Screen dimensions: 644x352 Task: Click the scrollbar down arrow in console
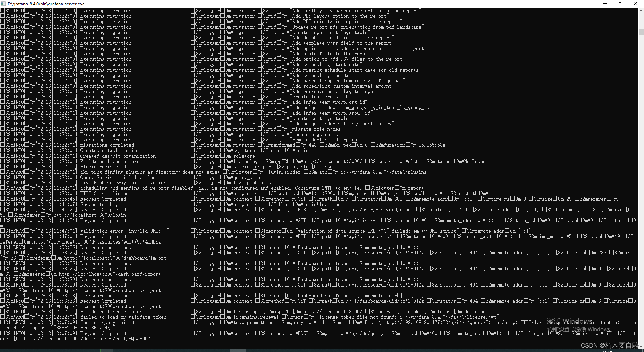(641, 346)
